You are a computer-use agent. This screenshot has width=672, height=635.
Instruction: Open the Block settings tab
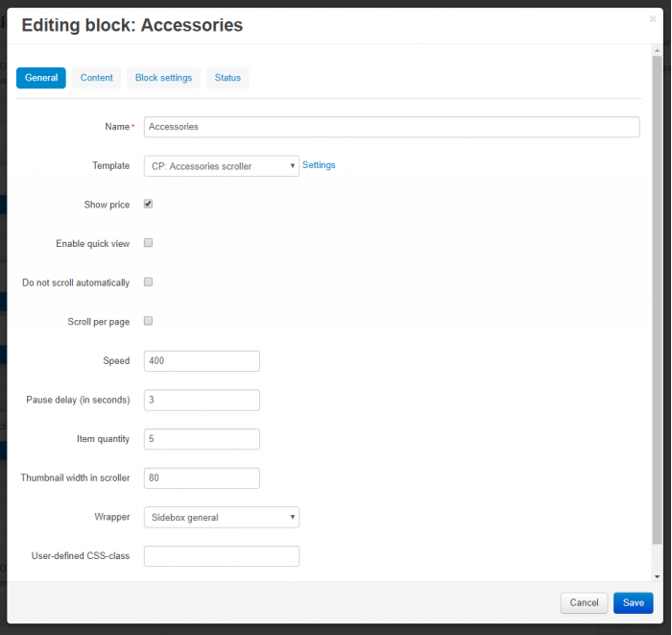tap(164, 78)
